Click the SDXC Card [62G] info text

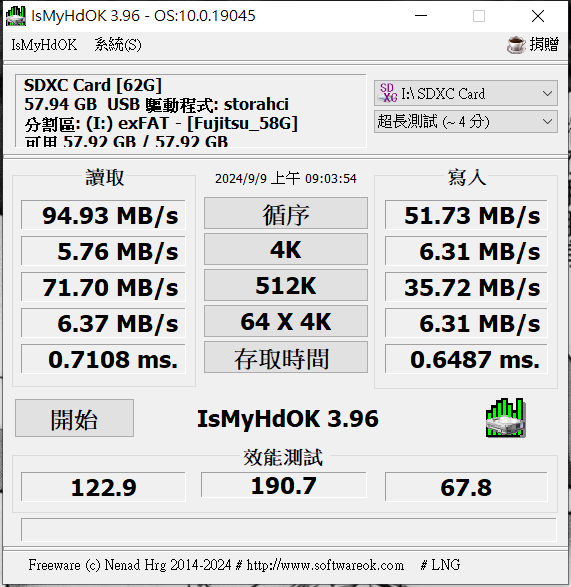[93, 85]
